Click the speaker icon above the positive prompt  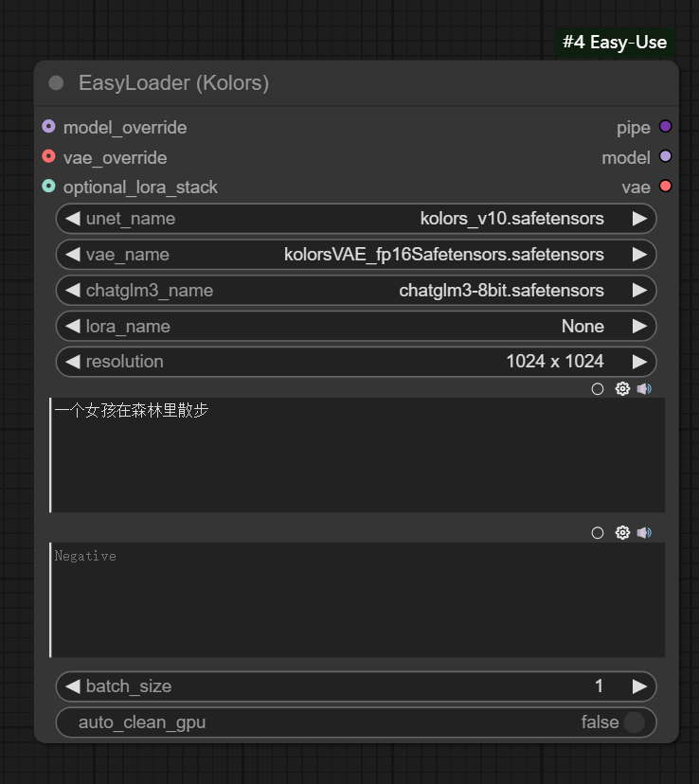pos(644,388)
